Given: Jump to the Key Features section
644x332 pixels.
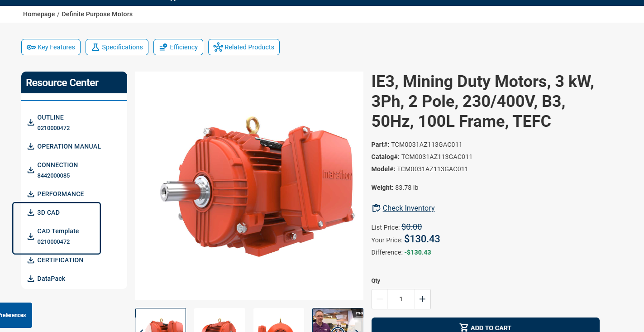Looking at the screenshot, I should tap(51, 47).
